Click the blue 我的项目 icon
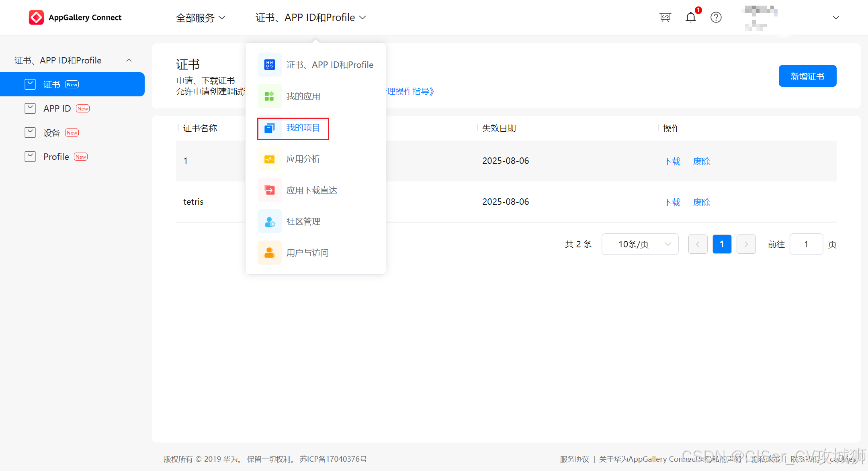This screenshot has height=471, width=868. coord(270,128)
